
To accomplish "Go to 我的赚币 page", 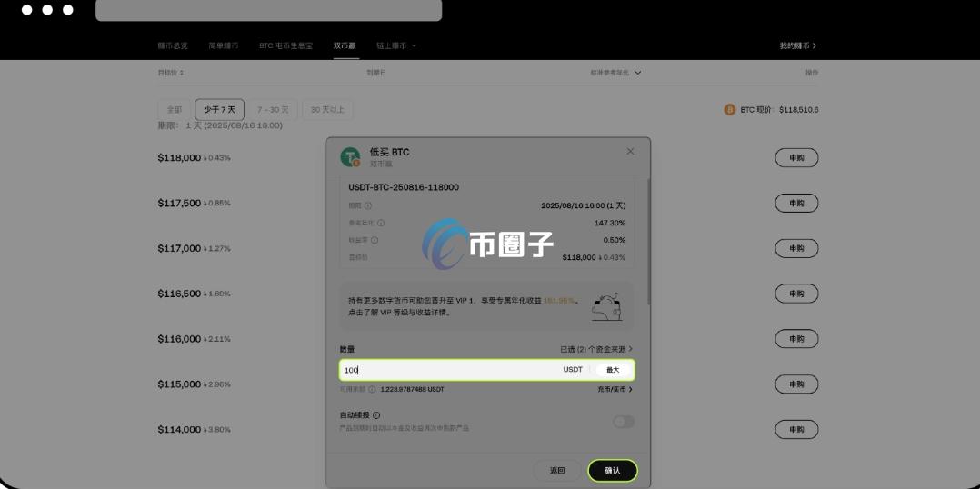I will [x=797, y=46].
